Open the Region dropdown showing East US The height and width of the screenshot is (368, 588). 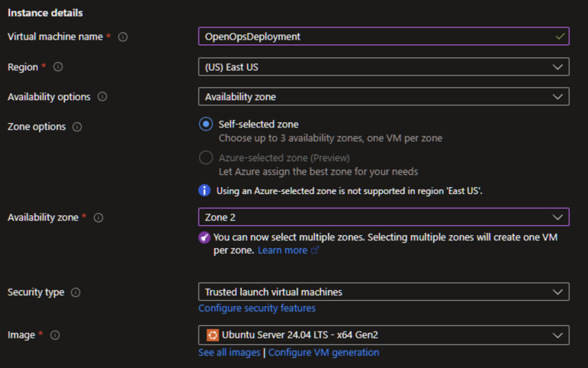(x=384, y=67)
